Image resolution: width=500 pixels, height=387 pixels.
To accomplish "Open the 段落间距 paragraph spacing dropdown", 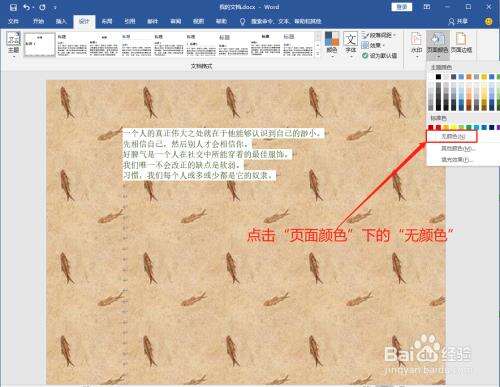I will pos(379,35).
